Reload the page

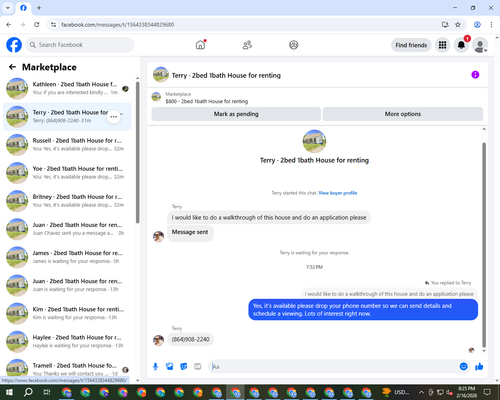click(x=37, y=25)
